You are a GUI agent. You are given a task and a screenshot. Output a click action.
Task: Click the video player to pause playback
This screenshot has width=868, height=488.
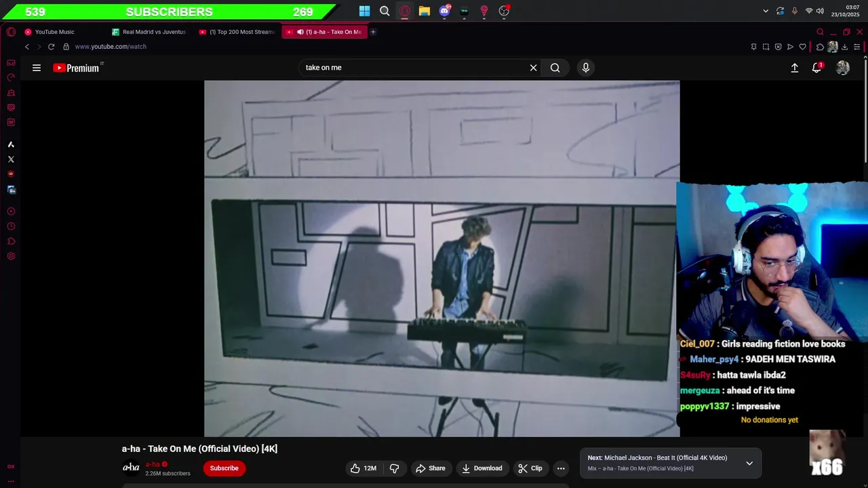click(x=441, y=258)
